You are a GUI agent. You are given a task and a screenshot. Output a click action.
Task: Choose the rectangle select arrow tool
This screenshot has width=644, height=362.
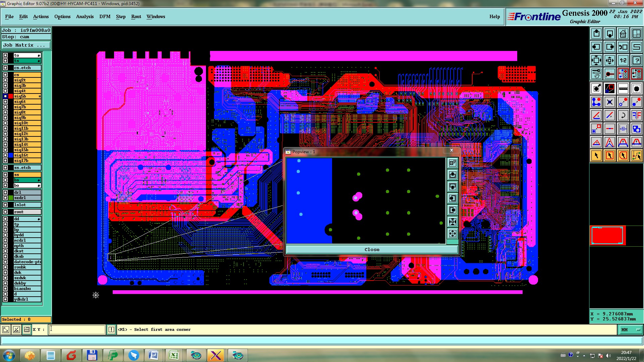coord(609,156)
